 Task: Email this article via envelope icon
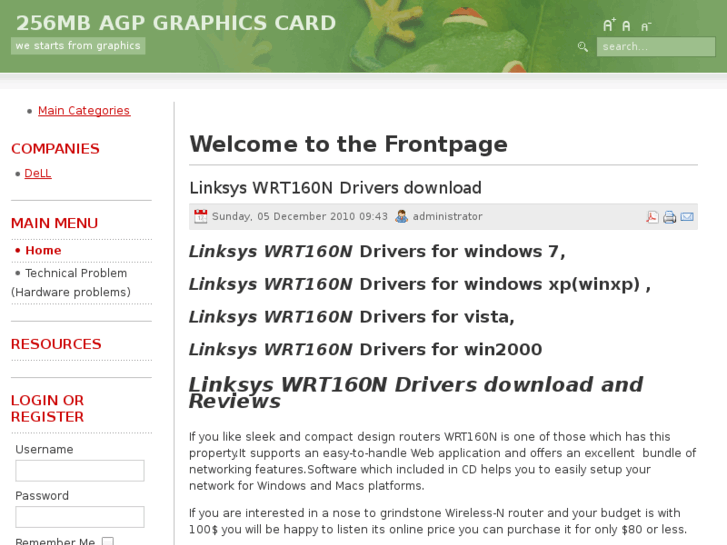687,217
